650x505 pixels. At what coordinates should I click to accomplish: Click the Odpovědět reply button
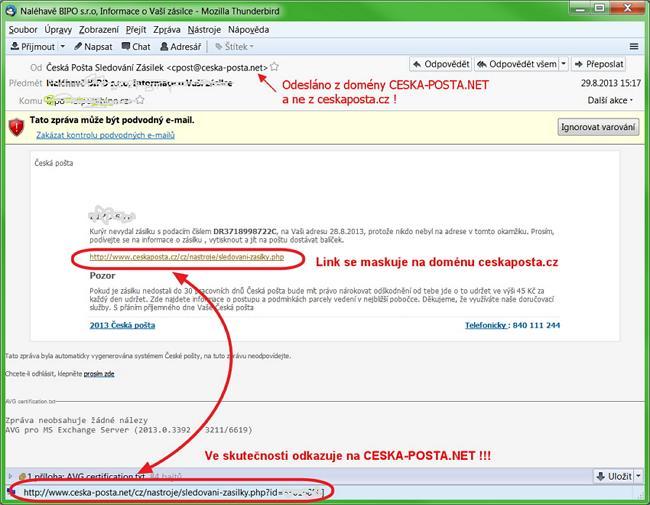pos(441,64)
